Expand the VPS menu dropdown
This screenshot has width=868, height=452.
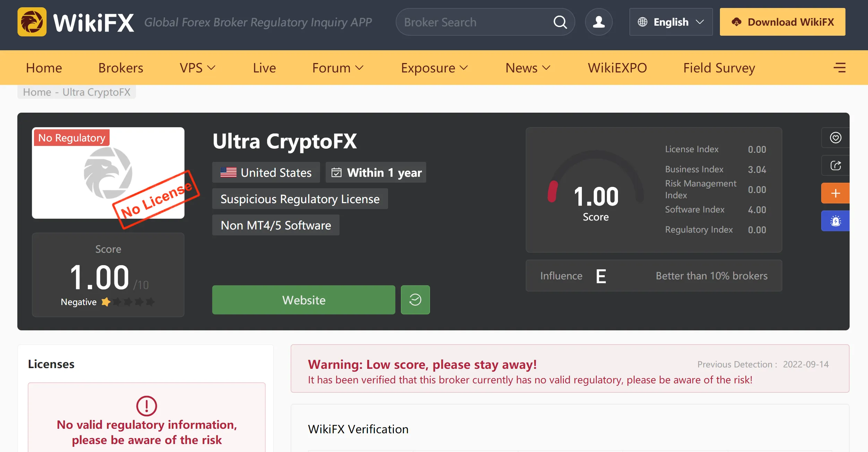pyautogui.click(x=198, y=68)
